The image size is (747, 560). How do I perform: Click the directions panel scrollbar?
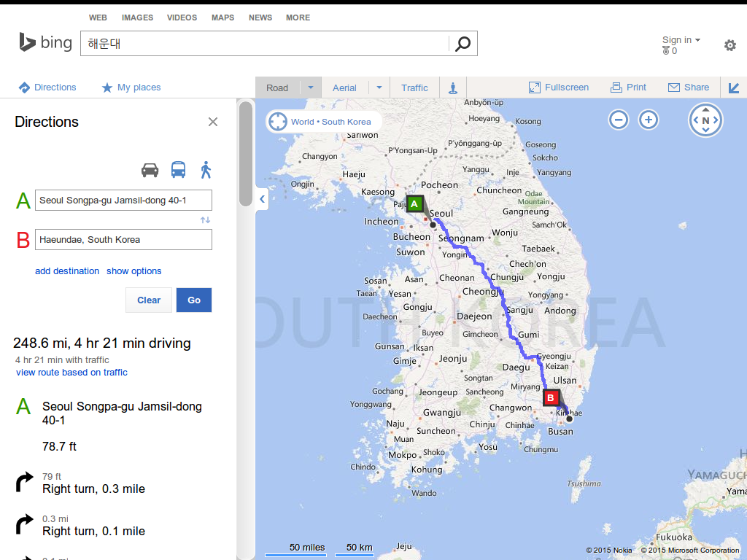click(246, 153)
